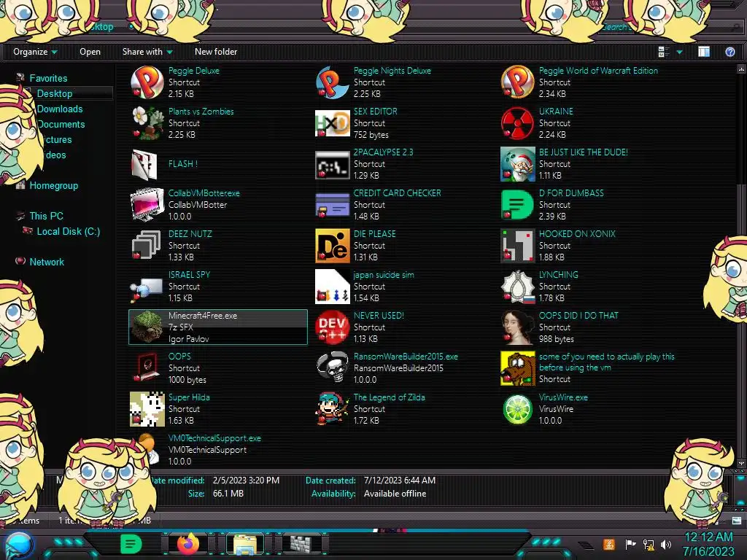Click the ISRAEL SPY file name
Viewport: 747px width, 560px height.
tap(189, 275)
